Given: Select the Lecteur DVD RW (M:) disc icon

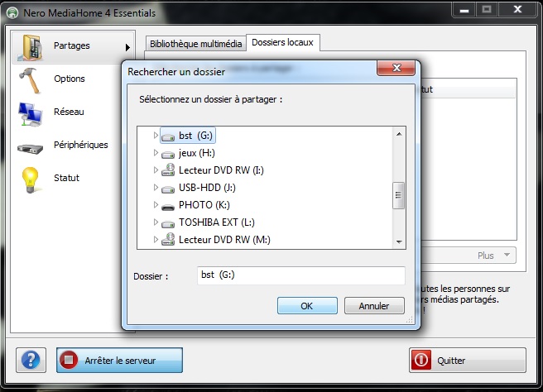Looking at the screenshot, I should [168, 239].
